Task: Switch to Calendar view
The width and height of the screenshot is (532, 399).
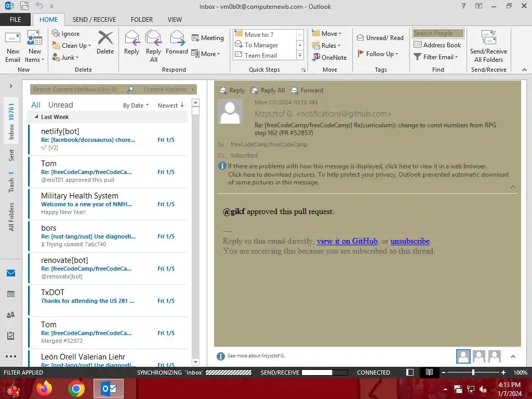Action: 11,294
